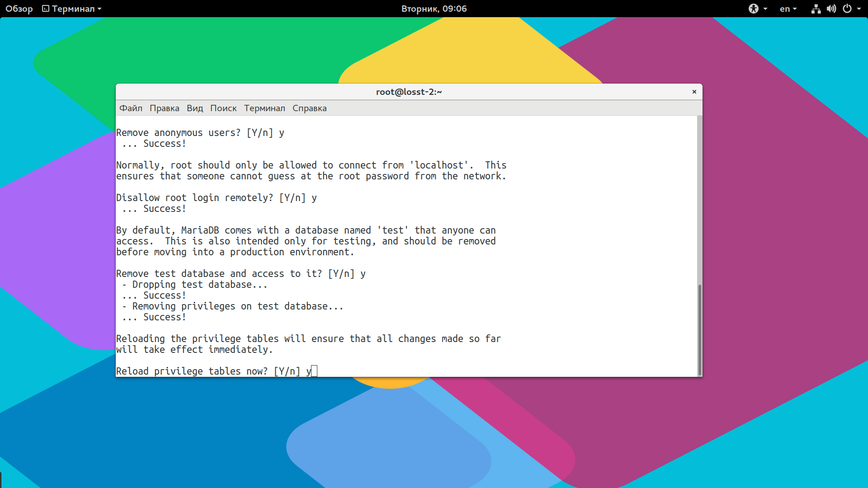The width and height of the screenshot is (868, 488).
Task: Click the 'Removing privileges on test database...' line
Action: pos(233,306)
